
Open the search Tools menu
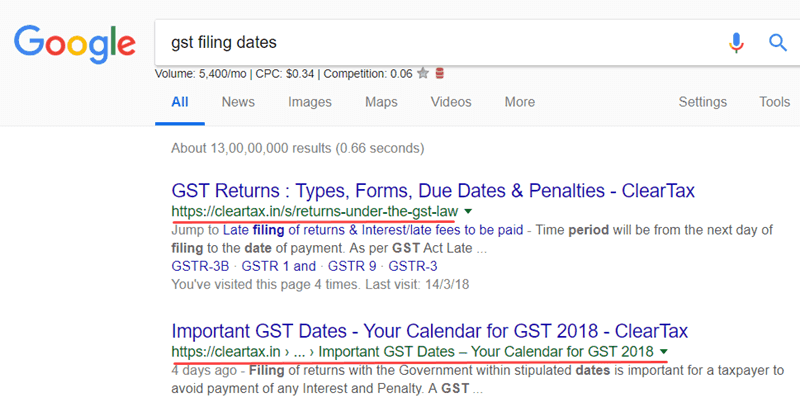click(774, 102)
